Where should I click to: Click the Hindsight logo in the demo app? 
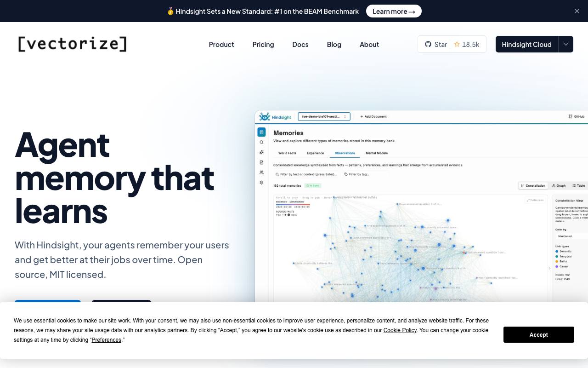click(x=275, y=117)
